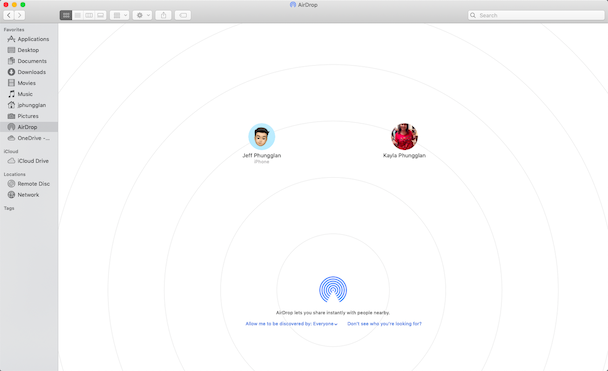Image resolution: width=608 pixels, height=371 pixels.
Task: Switch to column view
Action: click(x=89, y=15)
